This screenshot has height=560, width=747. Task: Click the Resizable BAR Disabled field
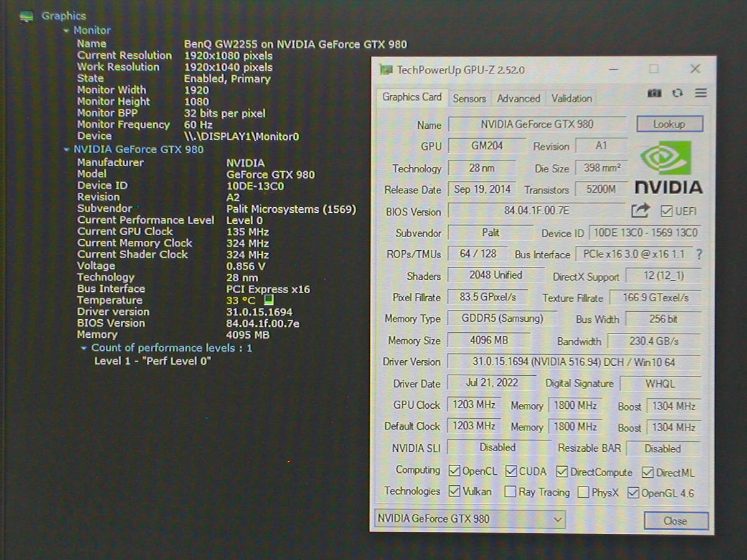663,449
